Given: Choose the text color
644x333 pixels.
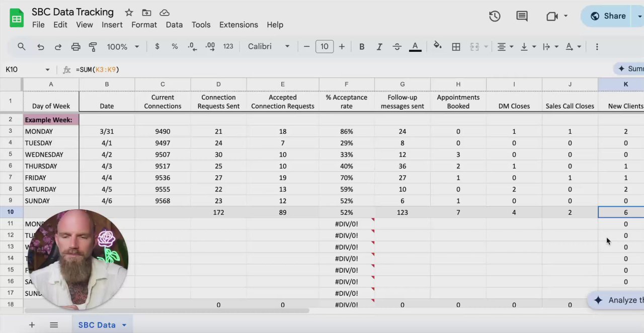Looking at the screenshot, I should tap(415, 46).
